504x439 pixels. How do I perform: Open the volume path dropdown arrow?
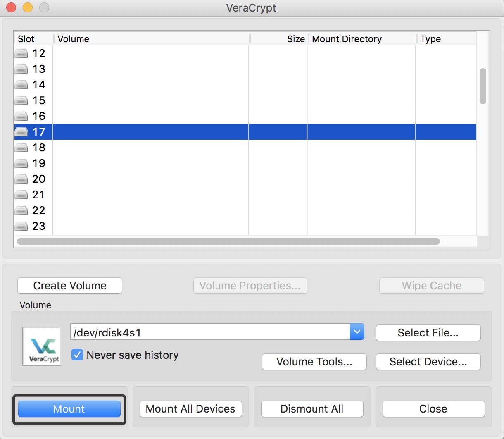(357, 332)
